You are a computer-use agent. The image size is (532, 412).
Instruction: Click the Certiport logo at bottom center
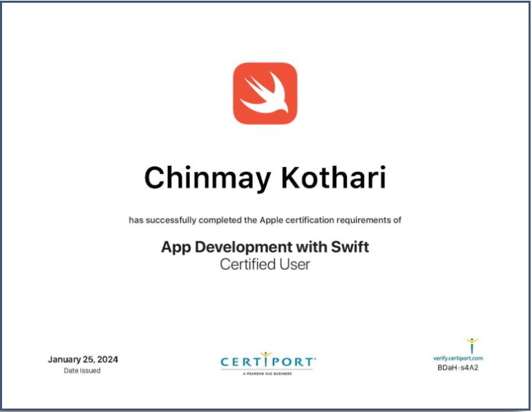(267, 363)
